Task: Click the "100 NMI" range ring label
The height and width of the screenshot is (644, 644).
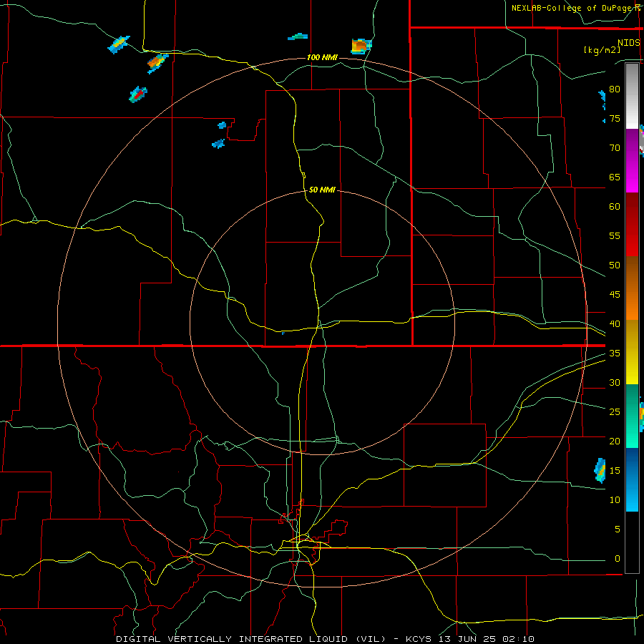Action: (322, 57)
